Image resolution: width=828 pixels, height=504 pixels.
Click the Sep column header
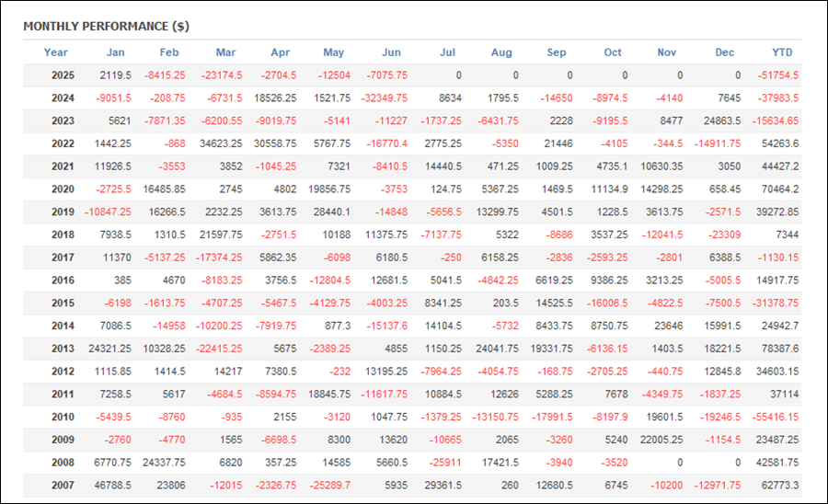point(557,52)
